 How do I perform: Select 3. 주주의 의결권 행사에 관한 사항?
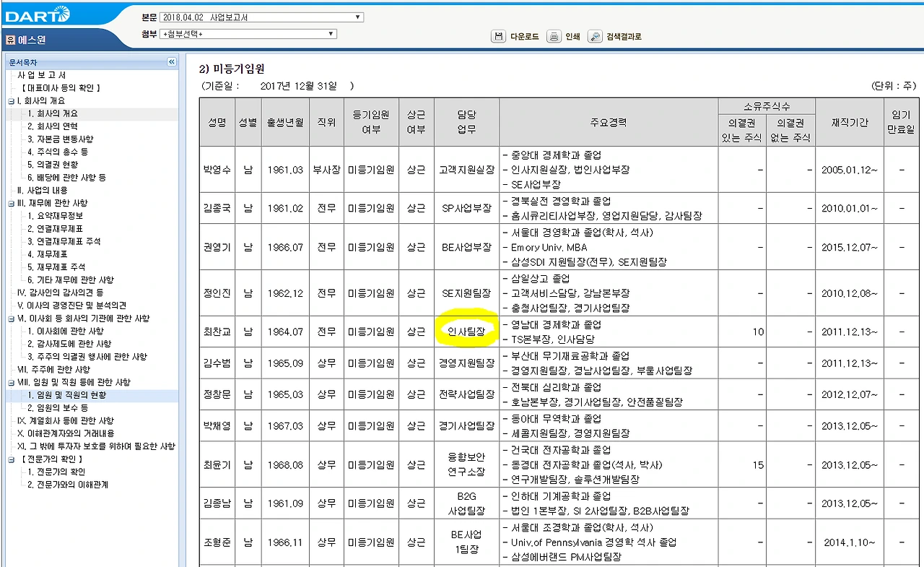click(x=87, y=357)
